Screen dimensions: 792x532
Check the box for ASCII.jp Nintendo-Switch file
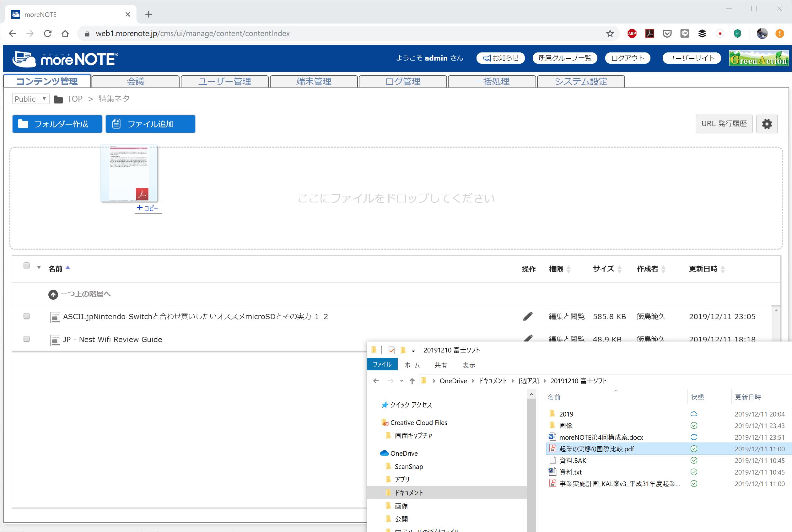click(26, 316)
